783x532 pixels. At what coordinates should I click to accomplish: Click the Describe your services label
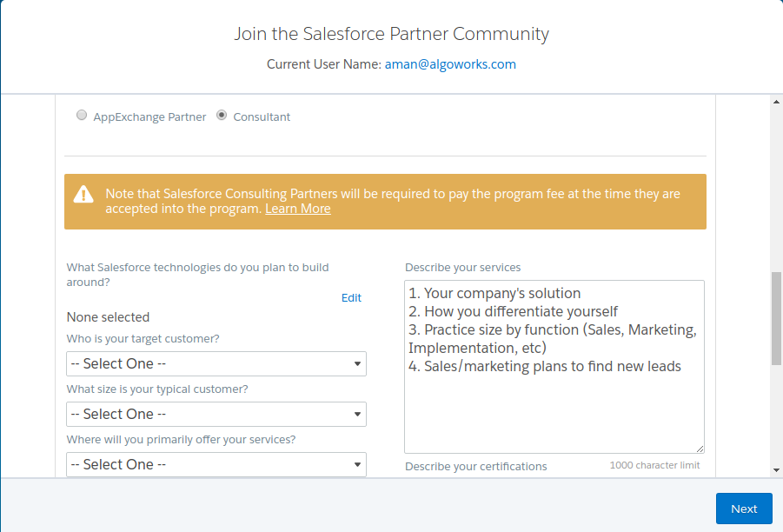pos(462,267)
